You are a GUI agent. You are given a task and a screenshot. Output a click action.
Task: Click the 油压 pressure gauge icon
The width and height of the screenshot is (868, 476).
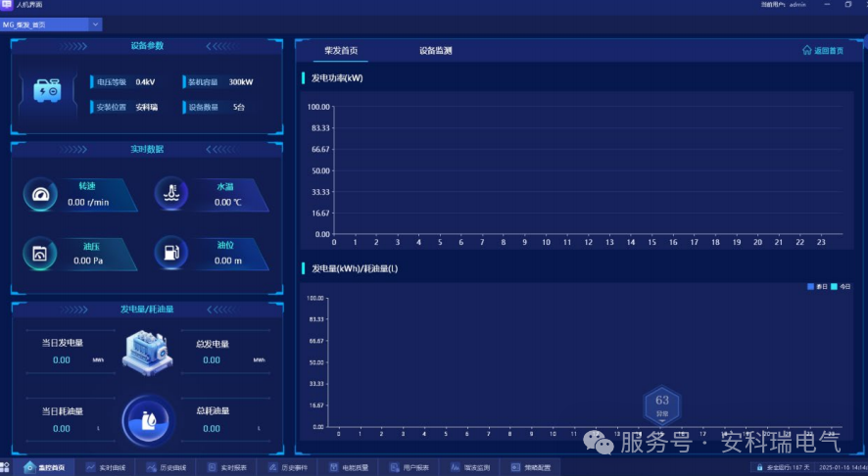40,254
